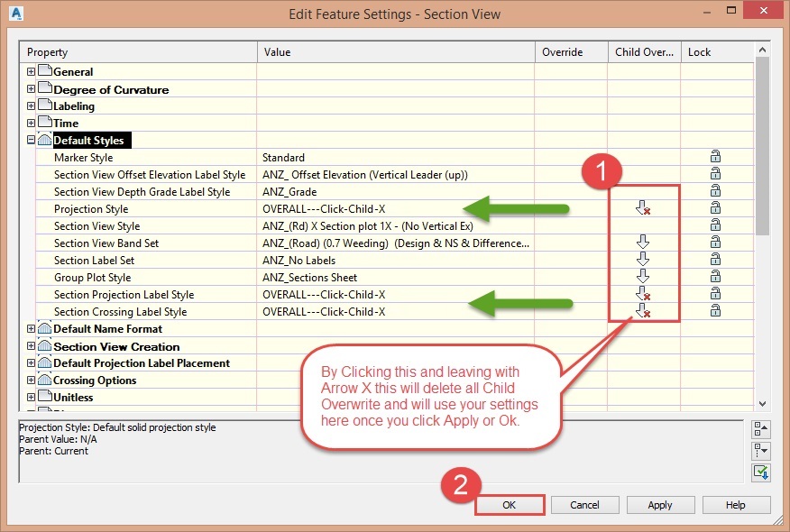Click the collapse all categories icon
790x532 pixels.
[x=762, y=429]
